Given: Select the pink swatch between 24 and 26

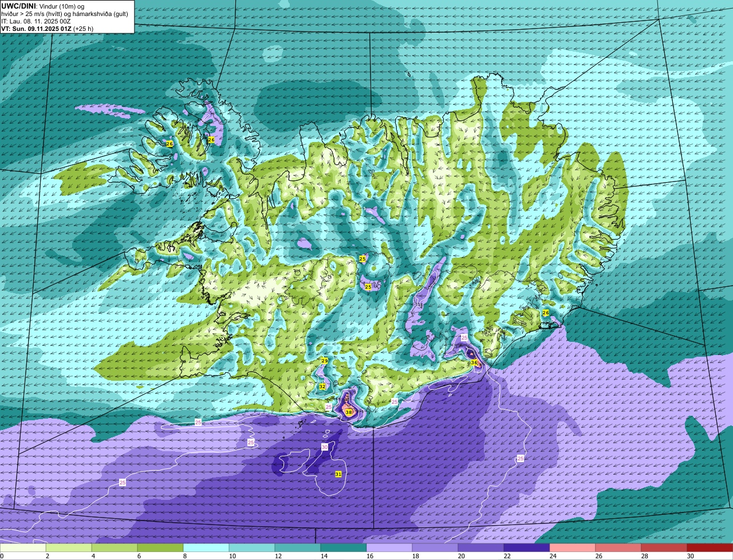Looking at the screenshot, I should (573, 548).
